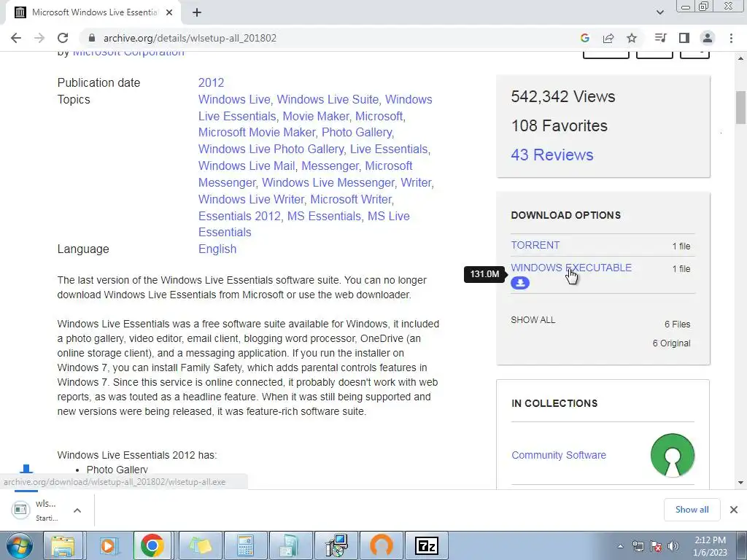Click the orange ring taskbar icon
Viewport: 747px width, 560px height.
point(381,545)
